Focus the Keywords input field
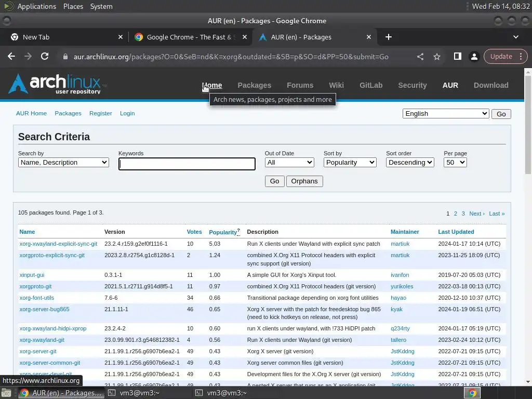 (187, 164)
